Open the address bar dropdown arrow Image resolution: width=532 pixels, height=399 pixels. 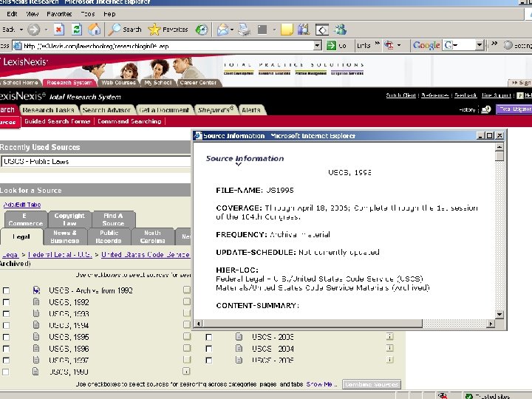coord(318,46)
